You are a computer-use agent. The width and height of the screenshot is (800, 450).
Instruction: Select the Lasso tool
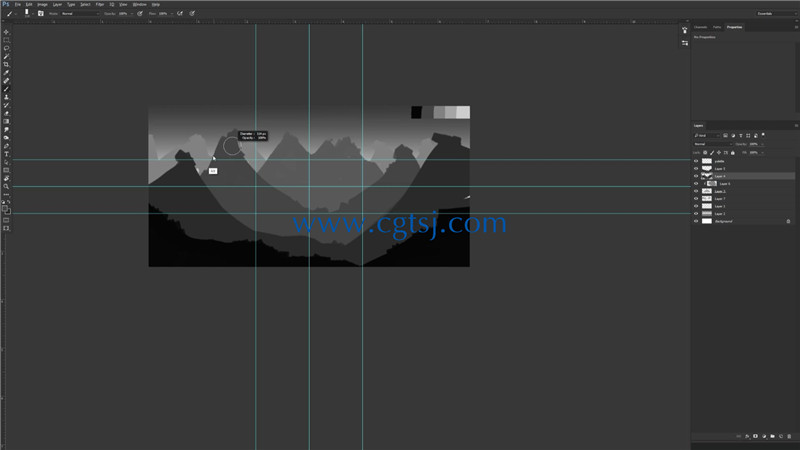[x=6, y=48]
